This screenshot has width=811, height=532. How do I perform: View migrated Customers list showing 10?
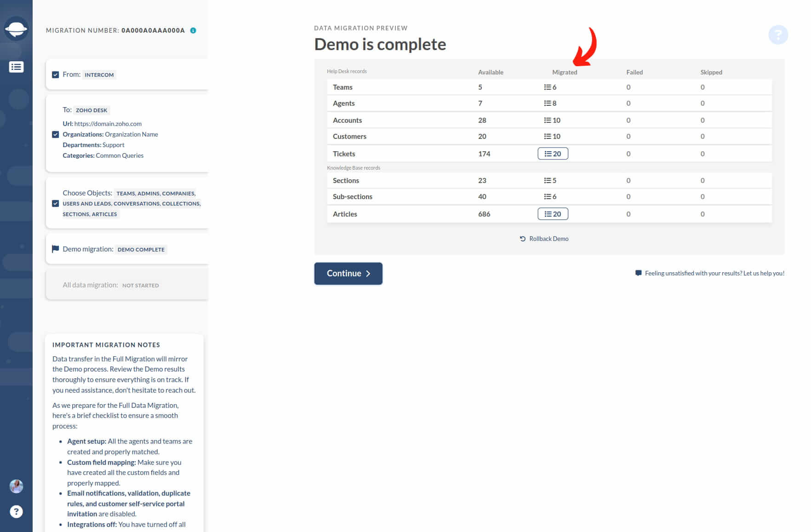tap(552, 136)
